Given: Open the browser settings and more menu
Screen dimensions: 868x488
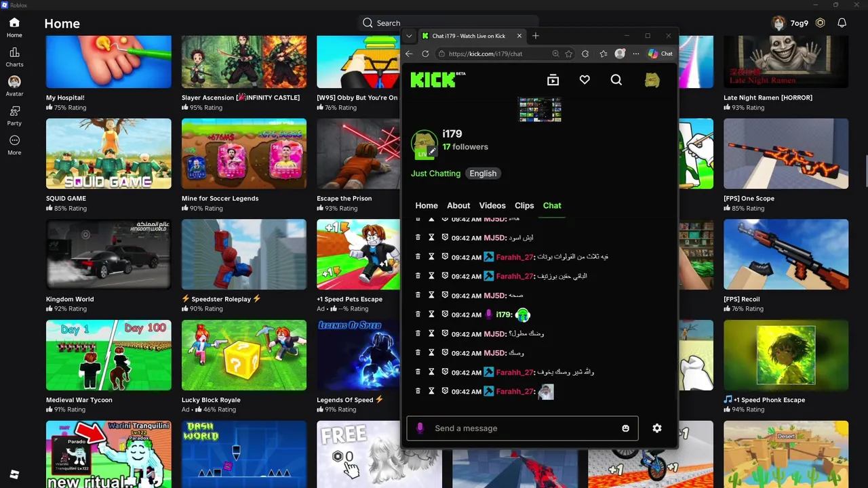Looking at the screenshot, I should [635, 54].
